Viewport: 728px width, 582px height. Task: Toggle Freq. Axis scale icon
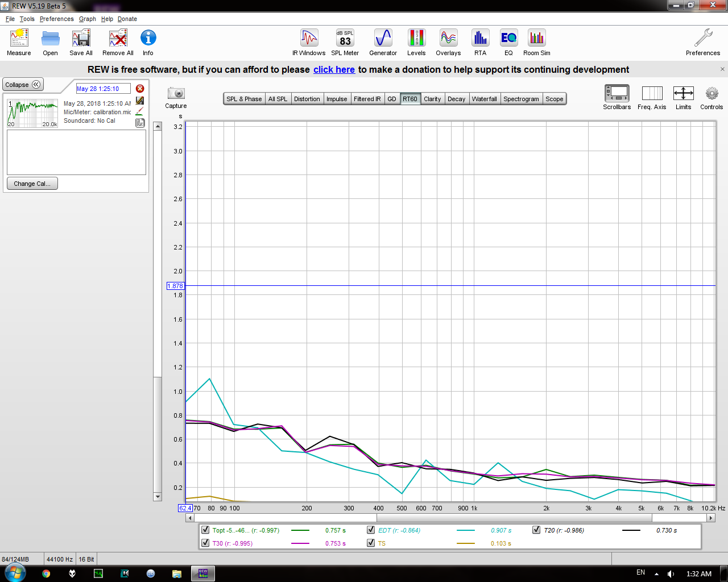point(652,97)
